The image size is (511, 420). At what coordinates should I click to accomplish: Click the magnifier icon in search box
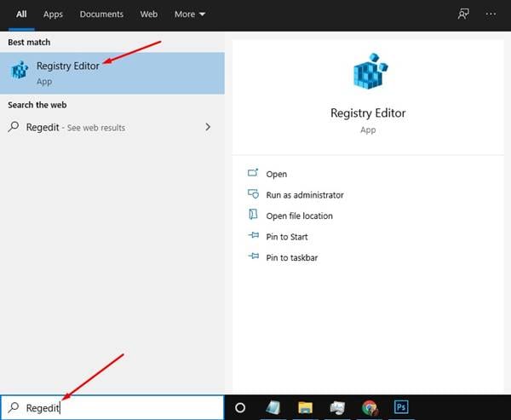14,407
